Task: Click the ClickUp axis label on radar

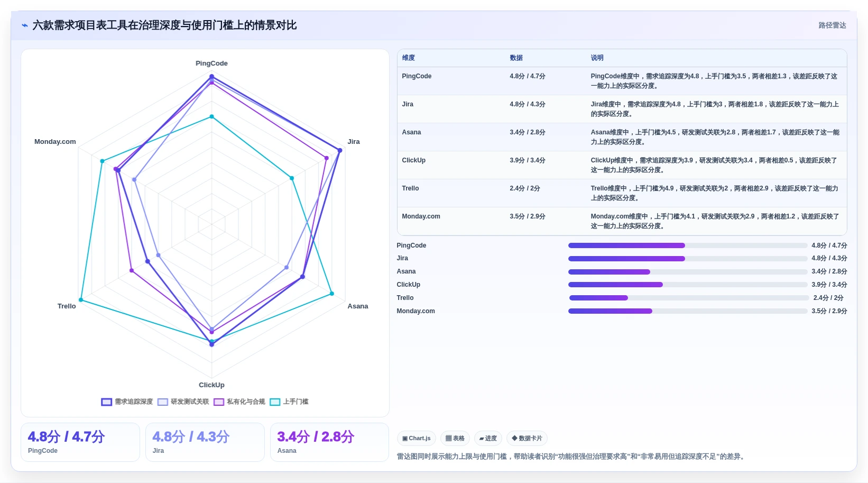Action: point(211,385)
